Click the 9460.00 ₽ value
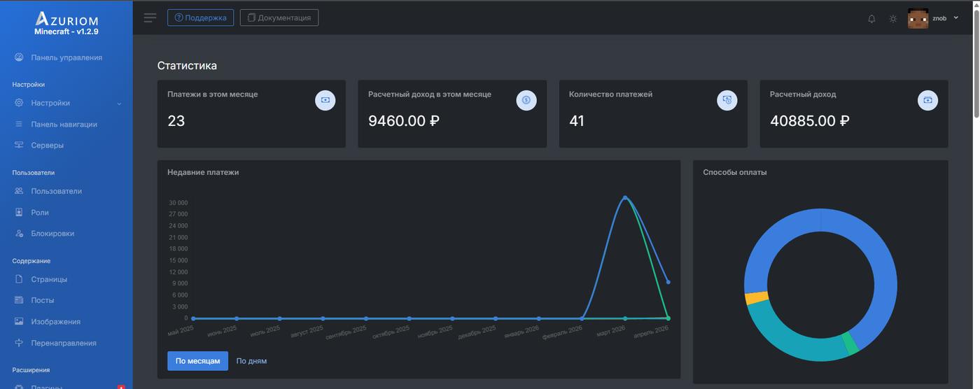980x389 pixels. [x=404, y=121]
